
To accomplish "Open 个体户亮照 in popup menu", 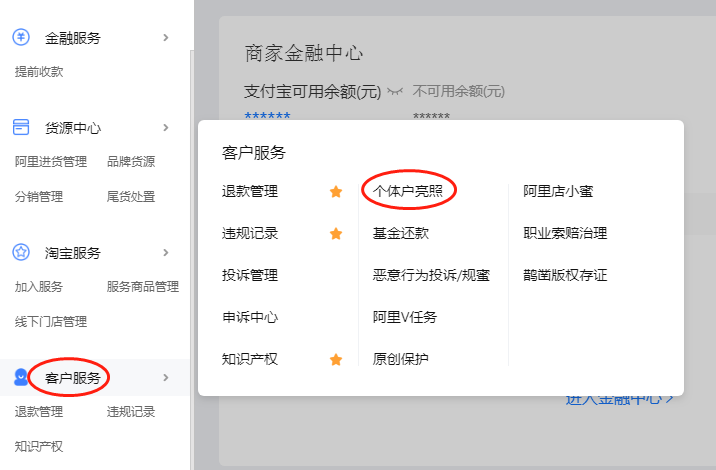I will (x=408, y=190).
